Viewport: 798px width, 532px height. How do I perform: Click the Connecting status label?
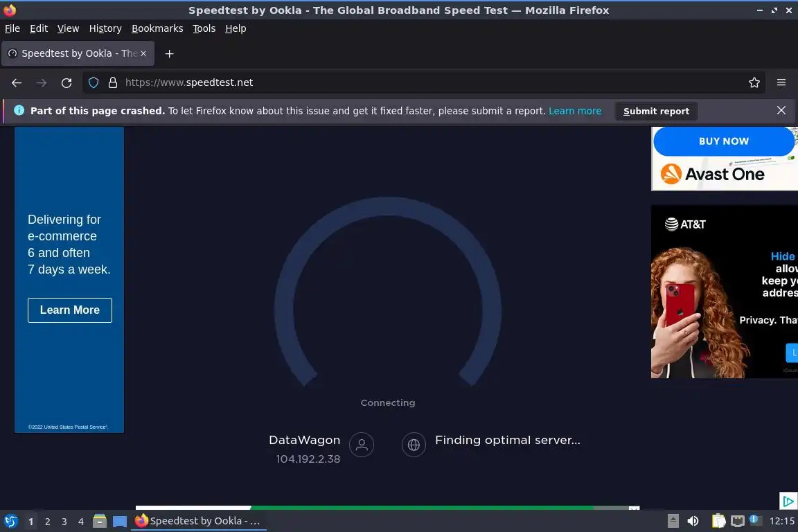pyautogui.click(x=388, y=402)
